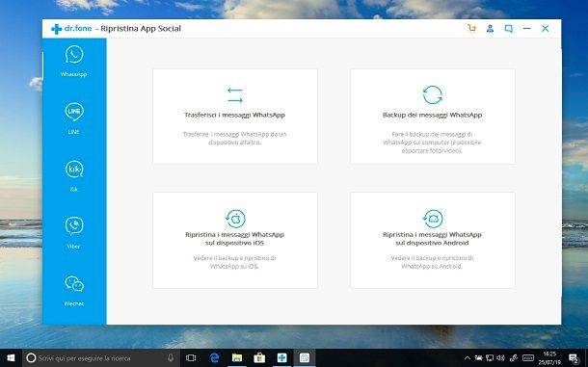
Task: Click the active app social taskbar icon
Action: [305, 358]
